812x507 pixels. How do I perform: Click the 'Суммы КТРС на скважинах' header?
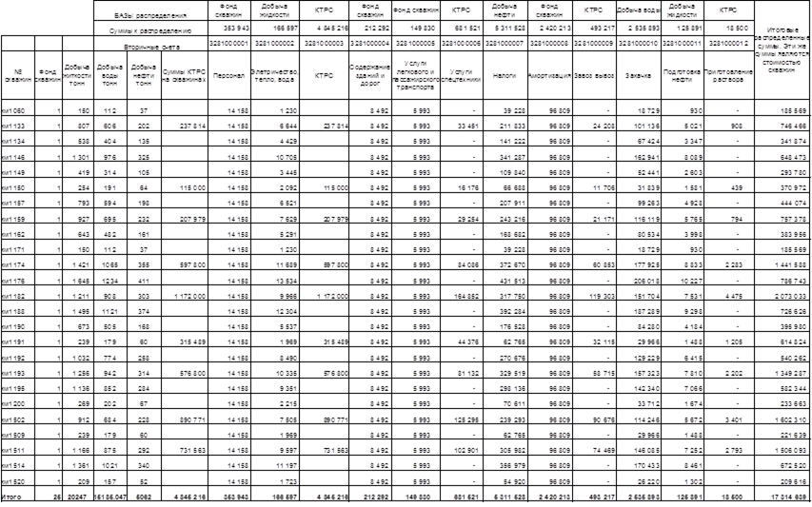pyautogui.click(x=185, y=75)
